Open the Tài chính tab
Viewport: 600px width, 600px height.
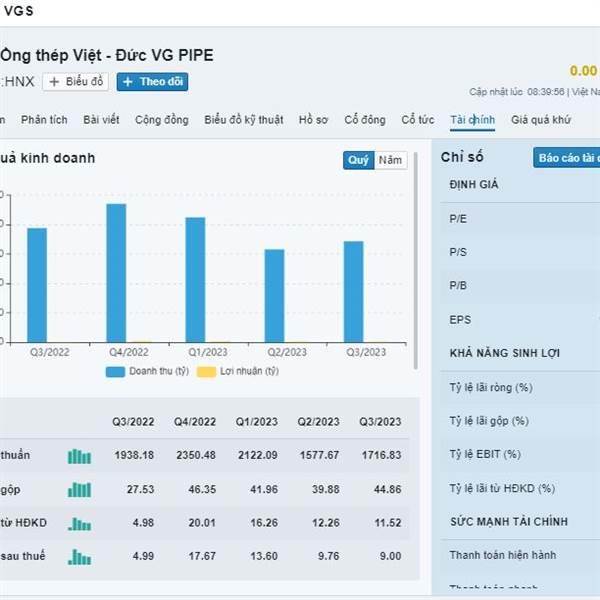[x=472, y=120]
